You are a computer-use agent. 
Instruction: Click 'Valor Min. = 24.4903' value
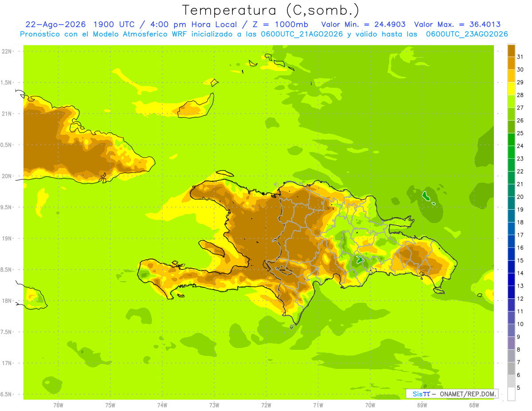(x=363, y=24)
